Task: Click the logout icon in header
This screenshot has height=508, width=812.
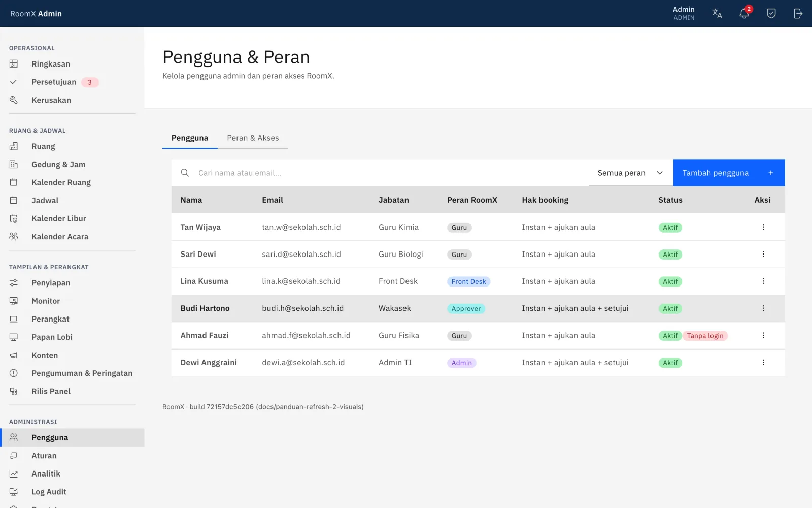Action: pos(798,14)
